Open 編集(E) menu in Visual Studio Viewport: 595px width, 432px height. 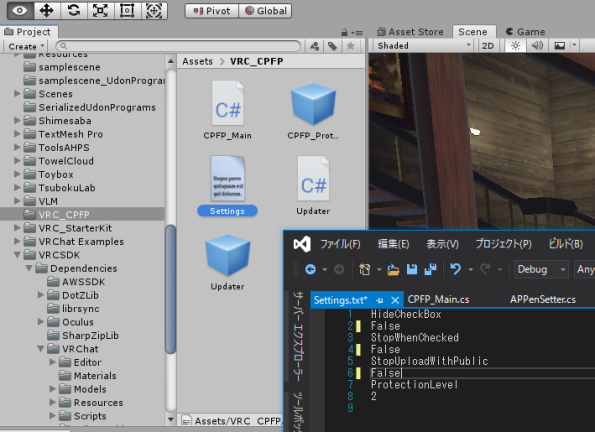tap(393, 244)
